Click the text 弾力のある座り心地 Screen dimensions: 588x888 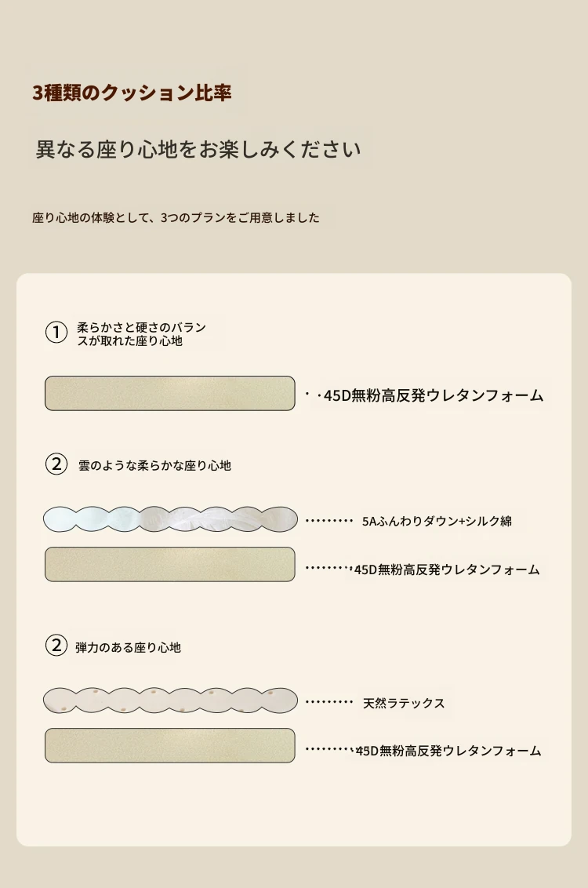tap(128, 647)
